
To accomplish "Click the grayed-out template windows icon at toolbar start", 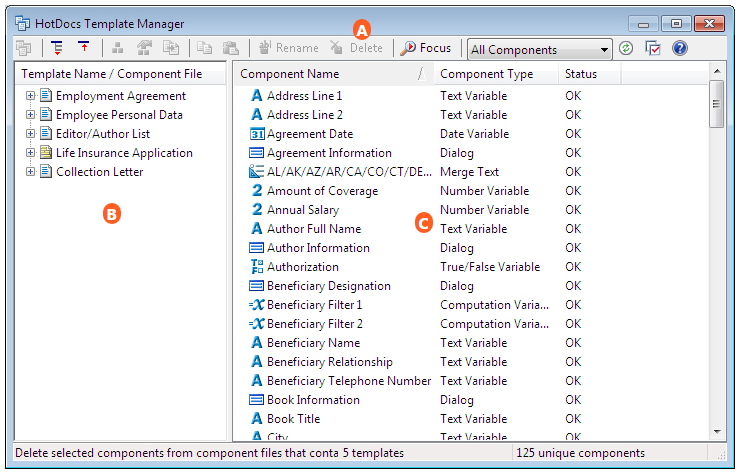I will 23,48.
